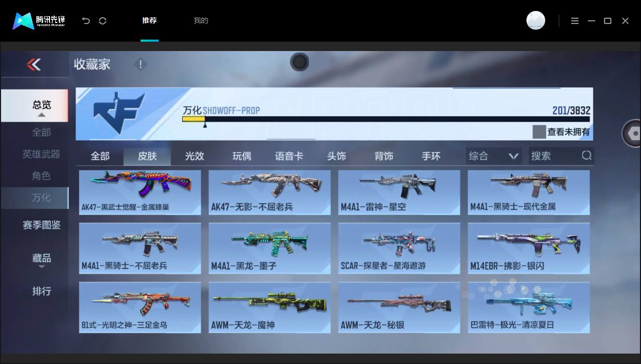Open the user avatar profile
641x364 pixels.
(536, 20)
